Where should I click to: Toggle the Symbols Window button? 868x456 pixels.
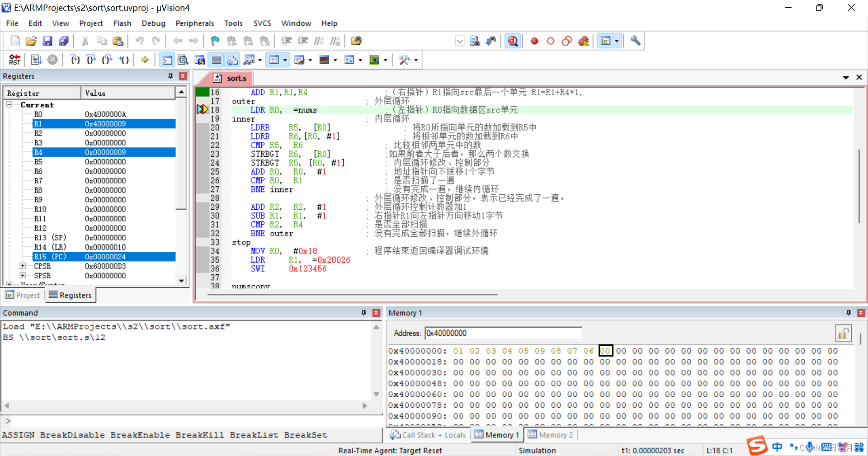199,60
